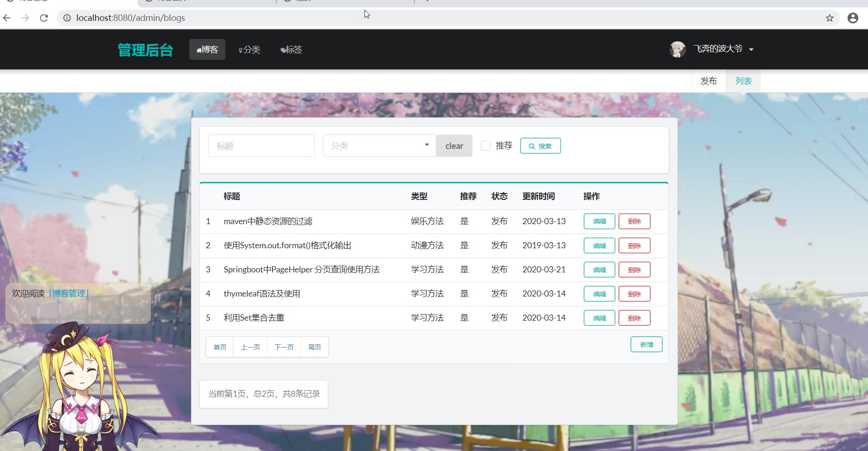This screenshot has height=451, width=868.
Task: Click the 标题 column header
Action: 232,196
